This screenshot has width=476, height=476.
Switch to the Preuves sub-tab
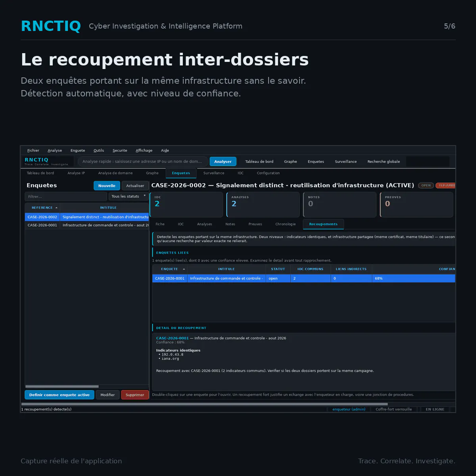coord(255,224)
